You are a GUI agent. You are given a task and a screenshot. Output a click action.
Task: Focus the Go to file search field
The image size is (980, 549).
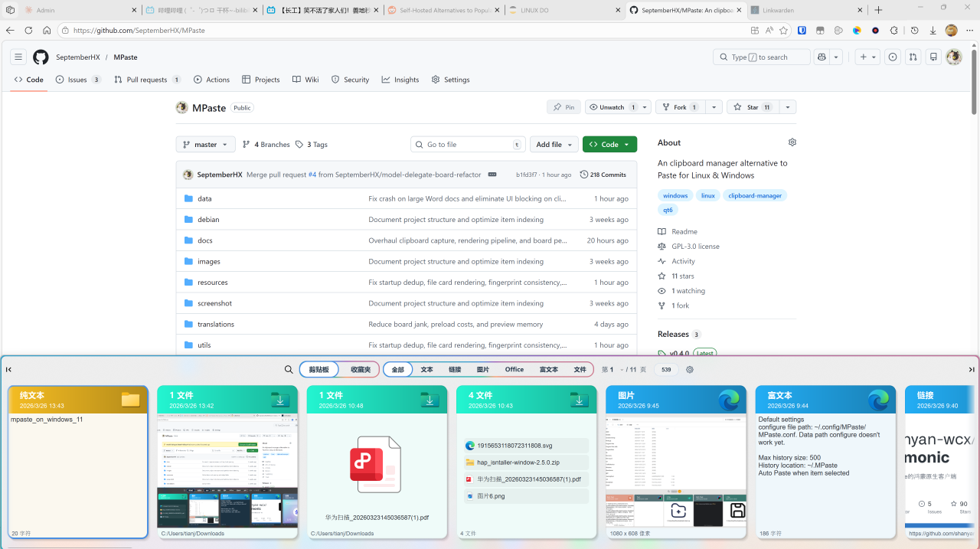click(469, 144)
